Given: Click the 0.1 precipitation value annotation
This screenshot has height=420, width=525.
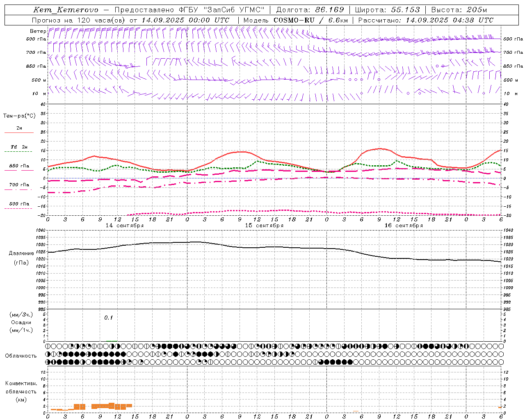Looking at the screenshot, I should point(108,317).
